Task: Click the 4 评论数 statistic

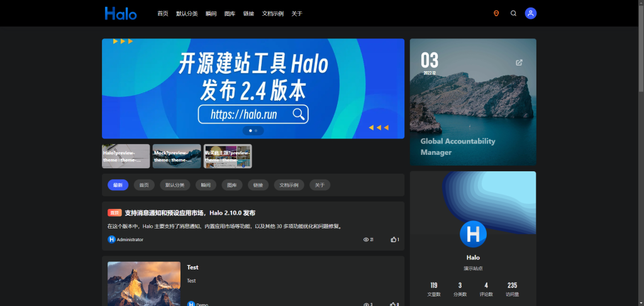Action: point(486,290)
